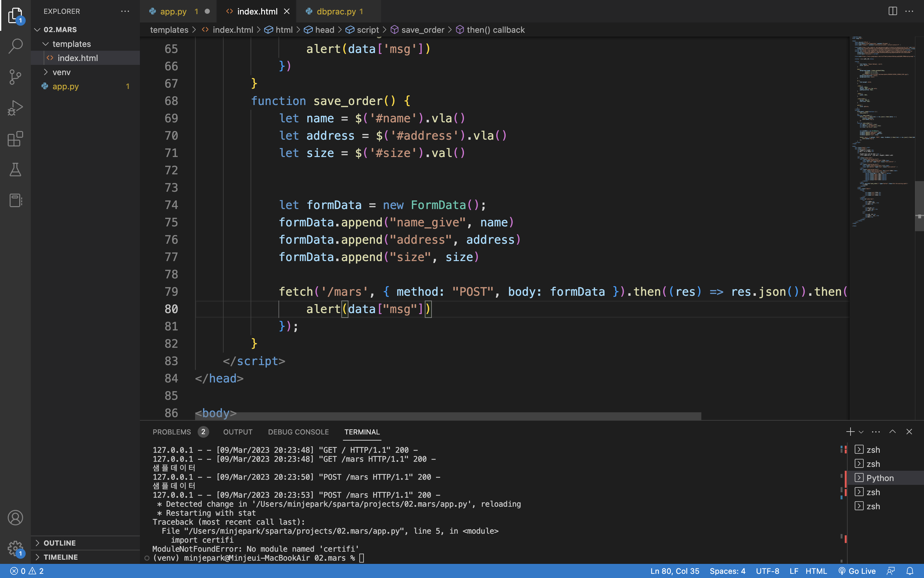Select the TERMINAL panel tab
Screen dimensions: 924x578
pyautogui.click(x=362, y=432)
